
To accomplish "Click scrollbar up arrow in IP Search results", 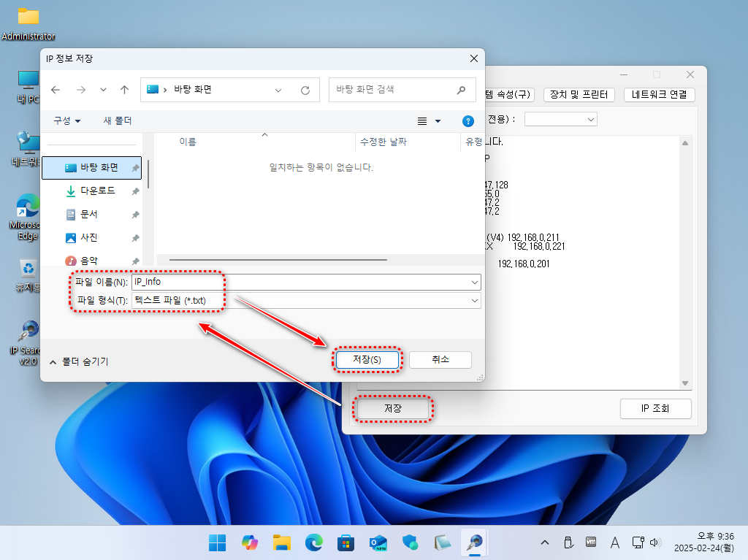I will coord(685,143).
